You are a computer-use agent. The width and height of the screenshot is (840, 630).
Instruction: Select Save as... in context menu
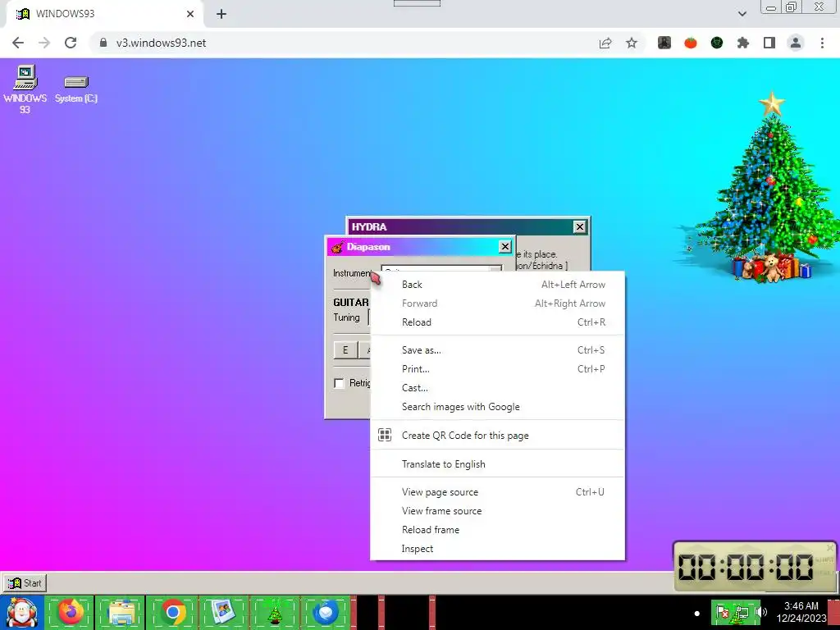(498, 349)
